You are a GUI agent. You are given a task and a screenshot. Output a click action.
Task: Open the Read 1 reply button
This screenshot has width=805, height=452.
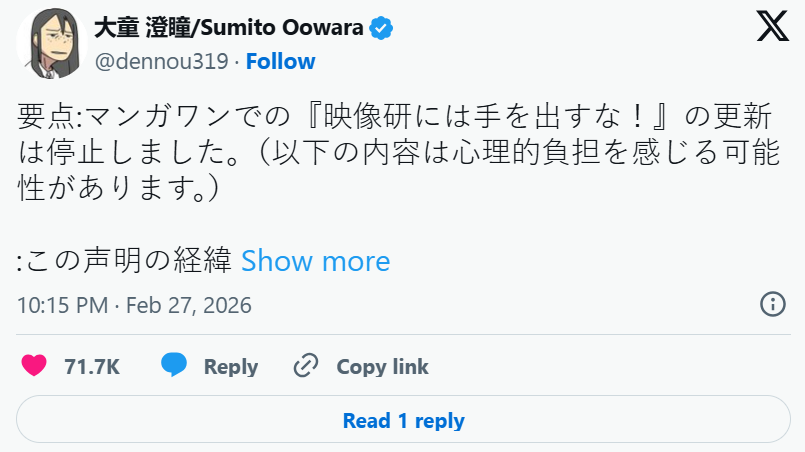pyautogui.click(x=403, y=420)
